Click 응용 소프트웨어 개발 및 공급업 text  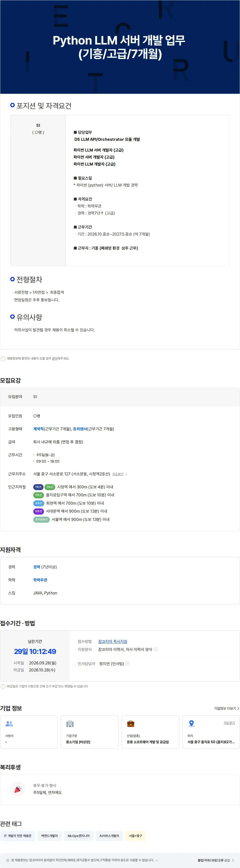tap(148, 742)
